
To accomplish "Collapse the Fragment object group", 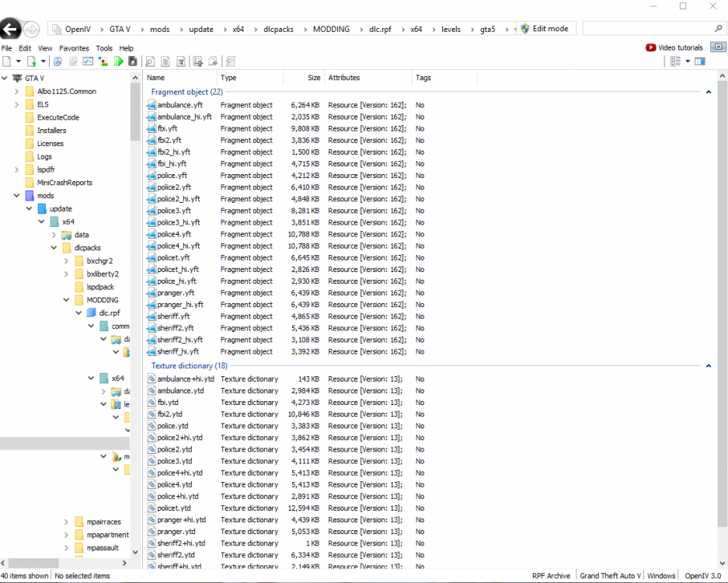I will [709, 92].
